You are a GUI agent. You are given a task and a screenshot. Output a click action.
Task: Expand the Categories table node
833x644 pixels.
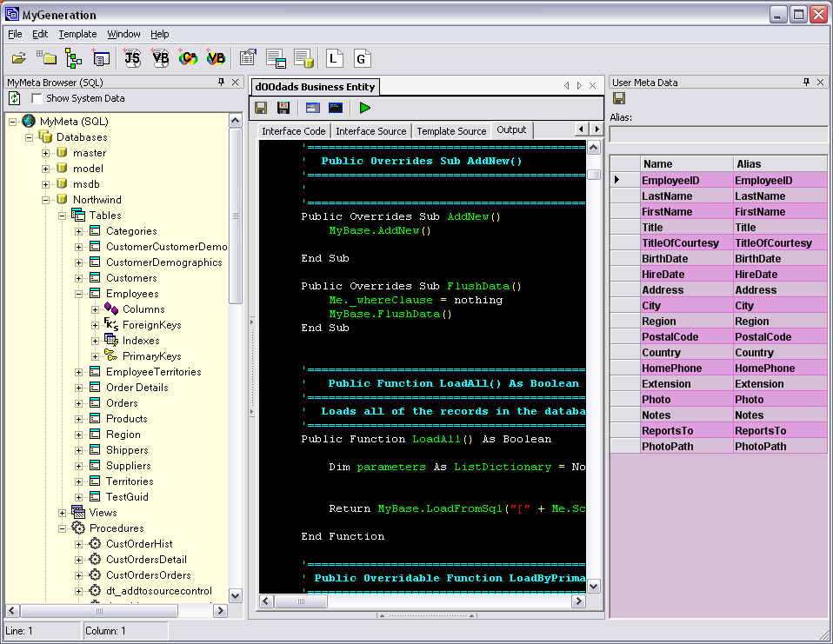[x=78, y=231]
